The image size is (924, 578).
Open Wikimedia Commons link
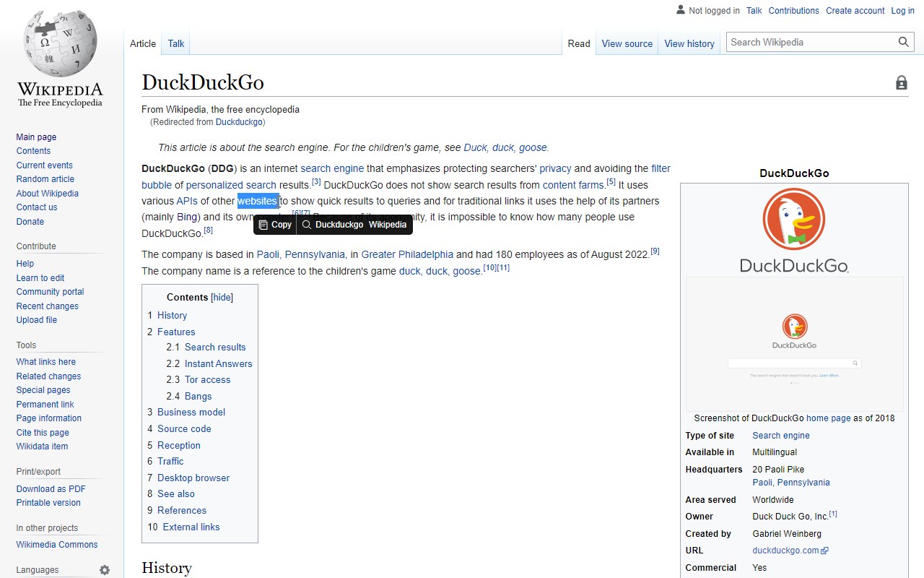click(x=57, y=545)
